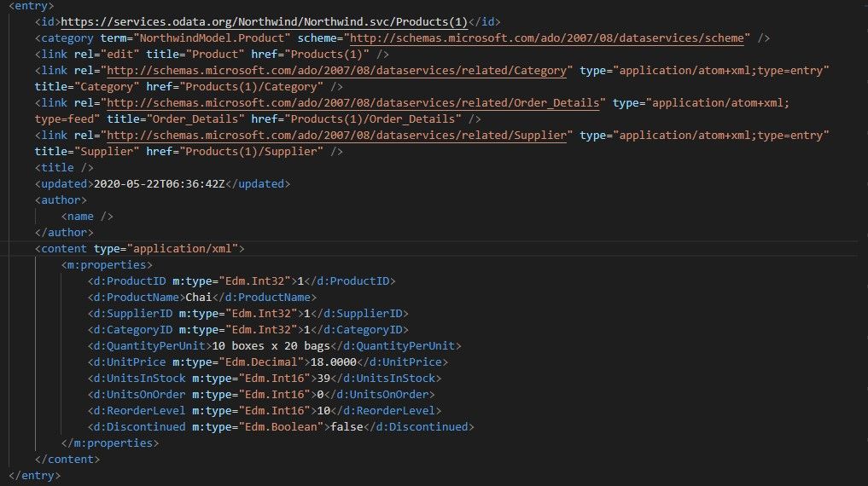The width and height of the screenshot is (868, 486).
Task: Select the Edm.Decimal type attribute value
Action: (260, 362)
